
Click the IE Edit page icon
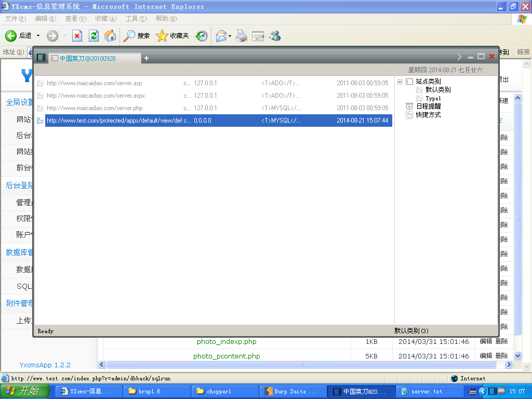tap(258, 36)
